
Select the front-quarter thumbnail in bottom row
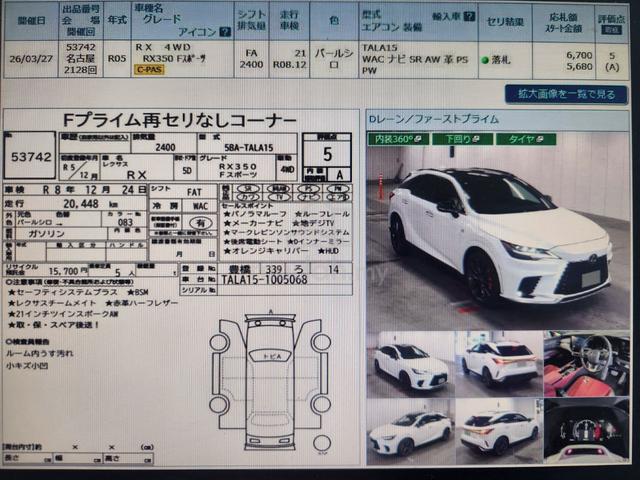(x=410, y=431)
